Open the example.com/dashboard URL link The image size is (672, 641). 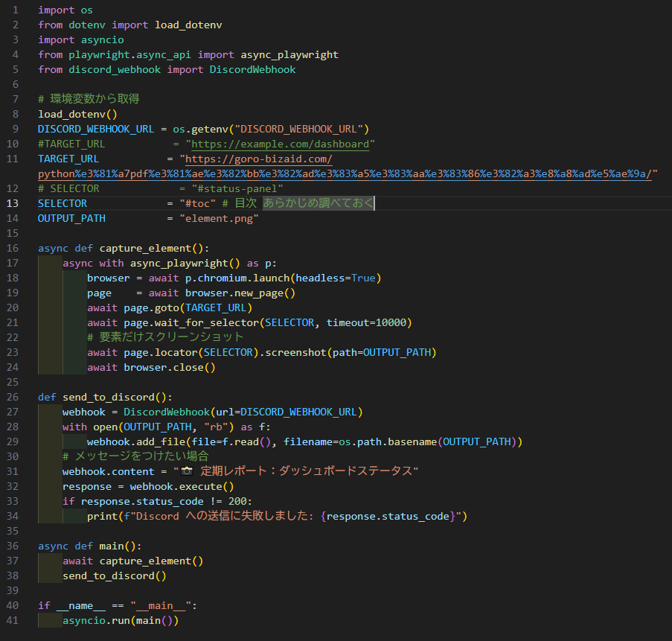click(x=280, y=144)
